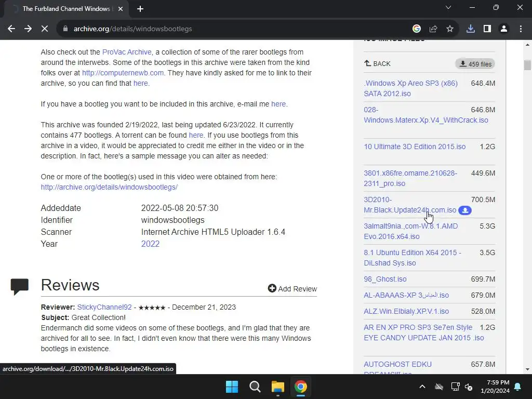Download 3D2010-Mr.Black.Update24h.com.iso
Viewport: 532px width, 399px height.
(410, 205)
